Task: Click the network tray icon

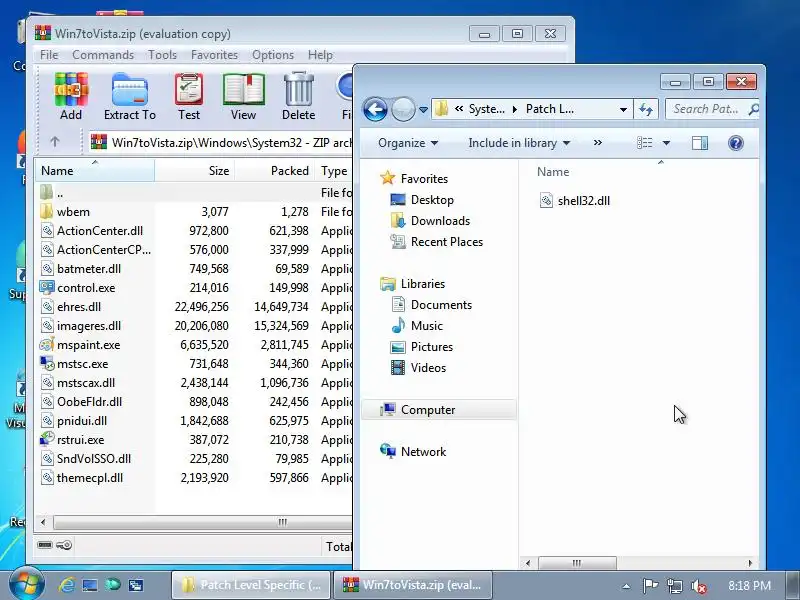Action: click(674, 586)
